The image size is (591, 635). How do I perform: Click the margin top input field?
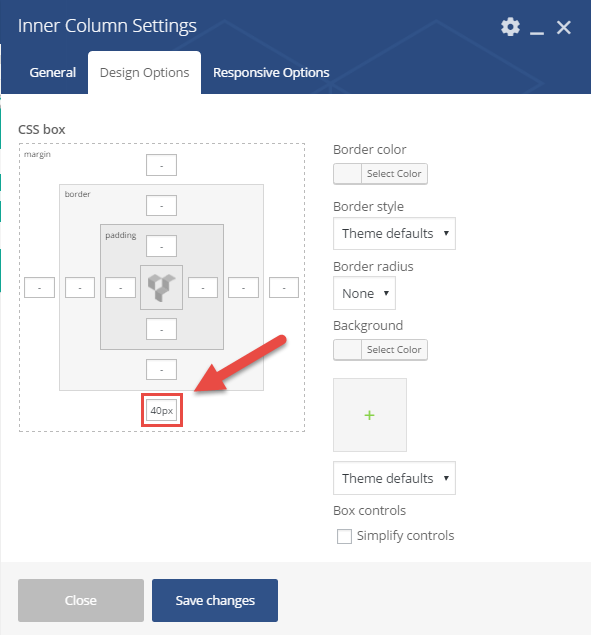(161, 165)
